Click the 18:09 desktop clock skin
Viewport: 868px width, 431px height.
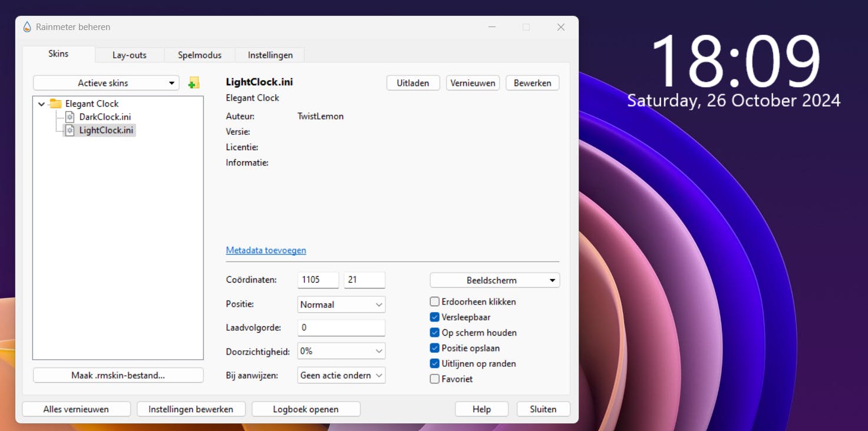[735, 61]
